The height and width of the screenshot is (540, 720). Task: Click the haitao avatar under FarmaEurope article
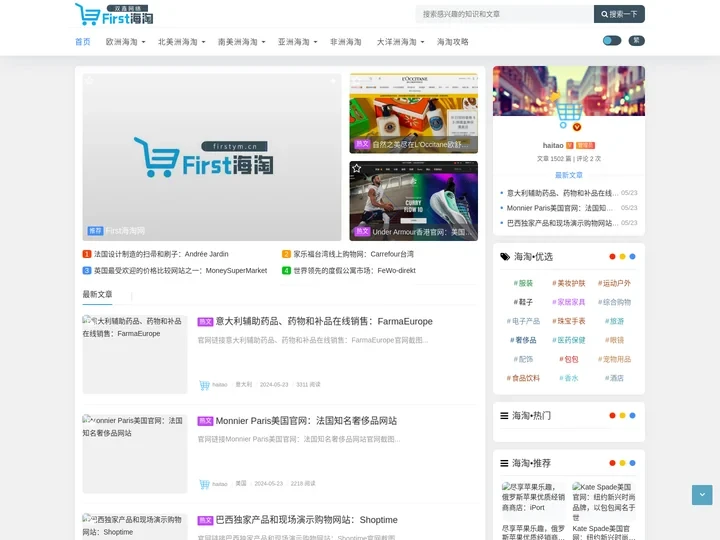(204, 385)
